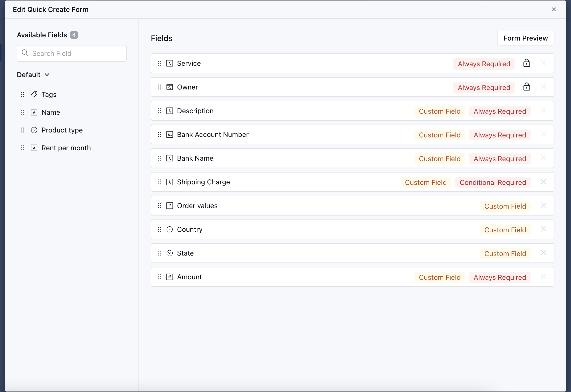Click the hash icon beside Order values
The image size is (571, 392).
coord(170,206)
